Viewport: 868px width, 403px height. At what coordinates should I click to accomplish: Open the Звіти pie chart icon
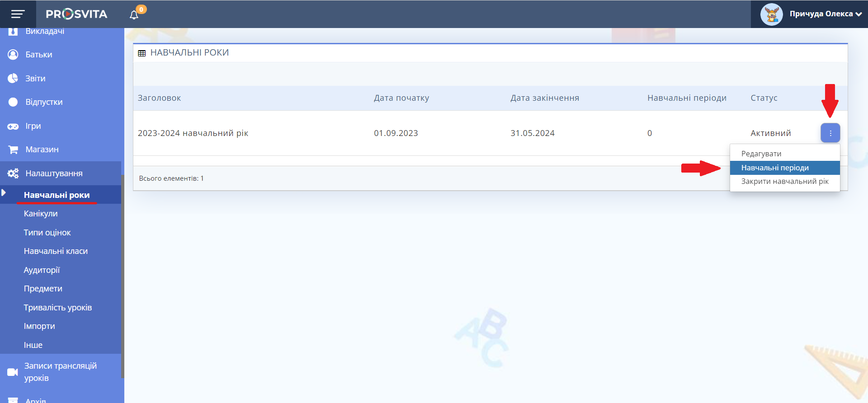tap(13, 78)
